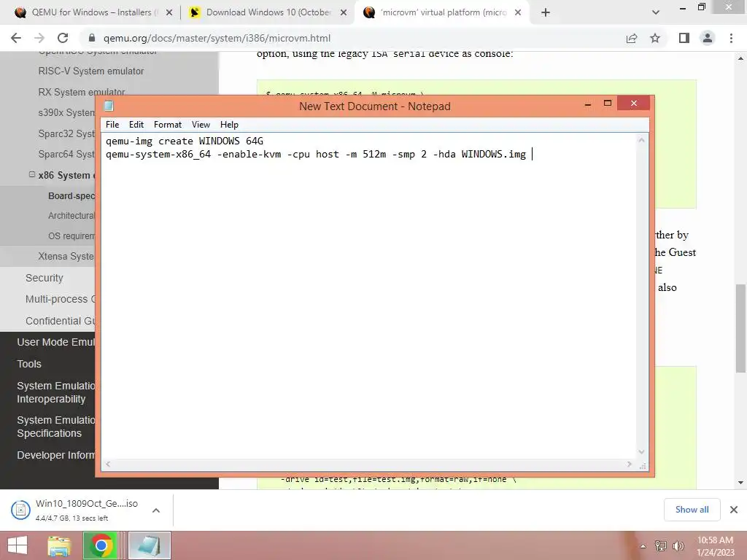Open User Mode Emulation sidebar link
This screenshot has width=747, height=560.
coord(55,342)
